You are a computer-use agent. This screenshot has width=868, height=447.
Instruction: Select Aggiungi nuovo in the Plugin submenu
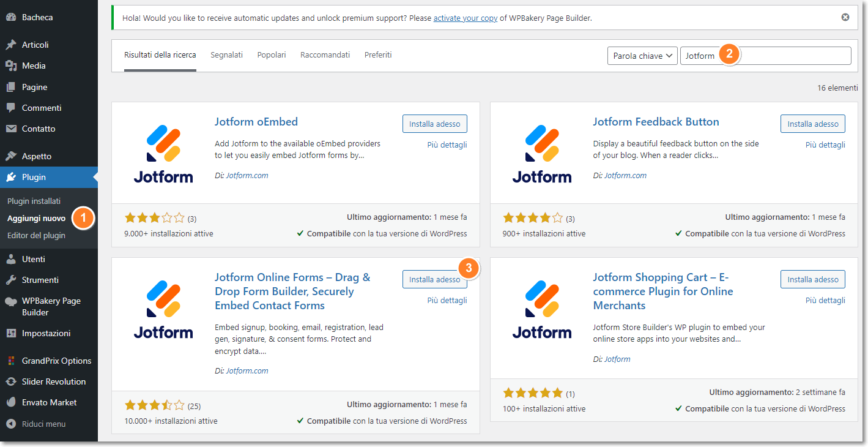point(37,219)
